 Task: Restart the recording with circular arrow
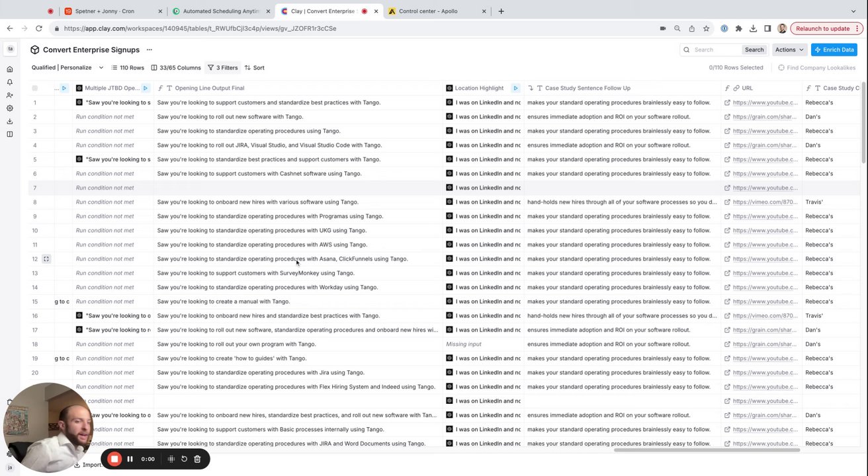tap(184, 459)
